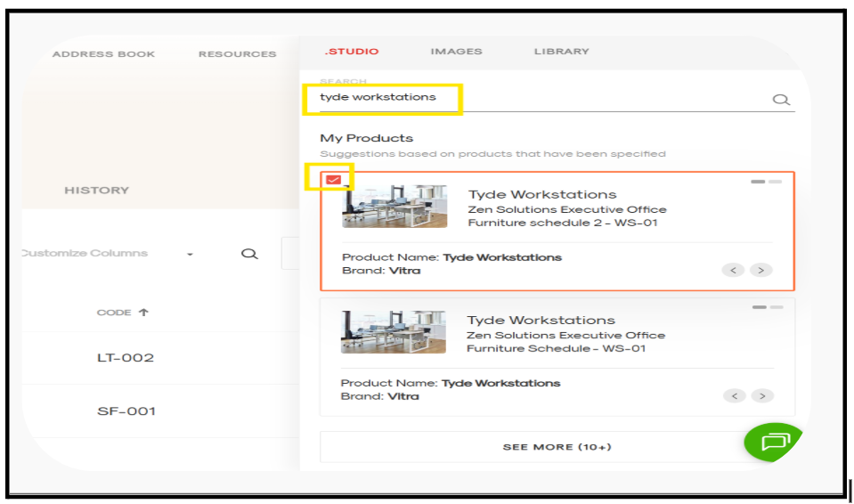Click the search magnifier in the Studio panel
The image size is (854, 504).
coord(781,100)
